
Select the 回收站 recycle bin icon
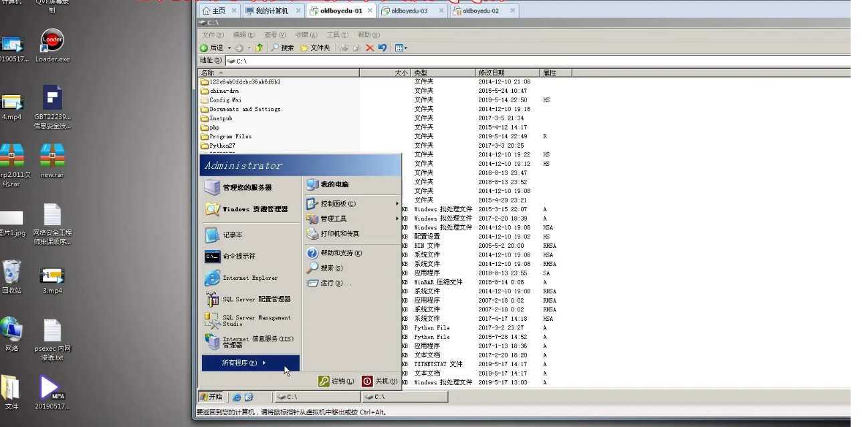[11, 277]
